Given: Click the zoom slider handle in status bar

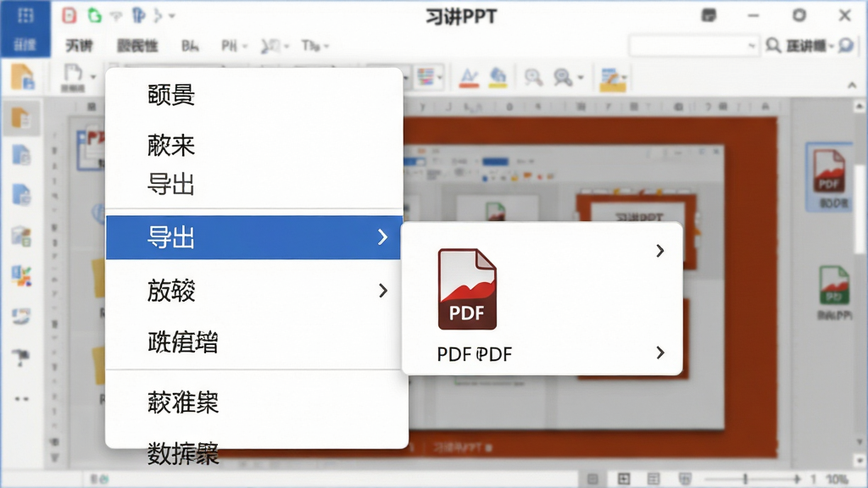Looking at the screenshot, I should (x=745, y=479).
